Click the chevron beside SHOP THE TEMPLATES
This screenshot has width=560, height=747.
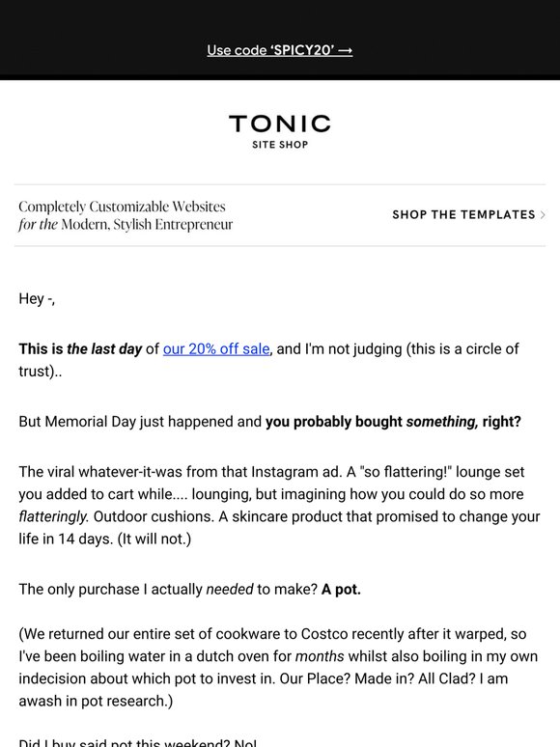tap(543, 215)
